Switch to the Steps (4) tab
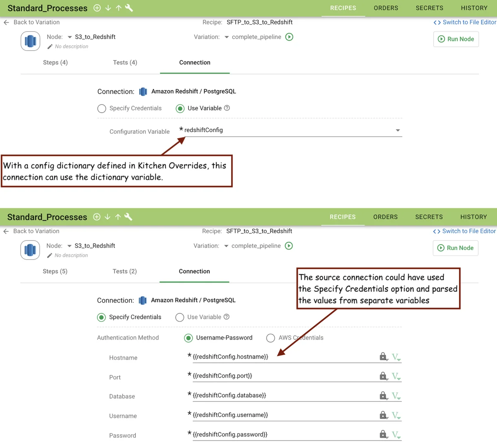Image resolution: width=497 pixels, height=448 pixels. 55,63
